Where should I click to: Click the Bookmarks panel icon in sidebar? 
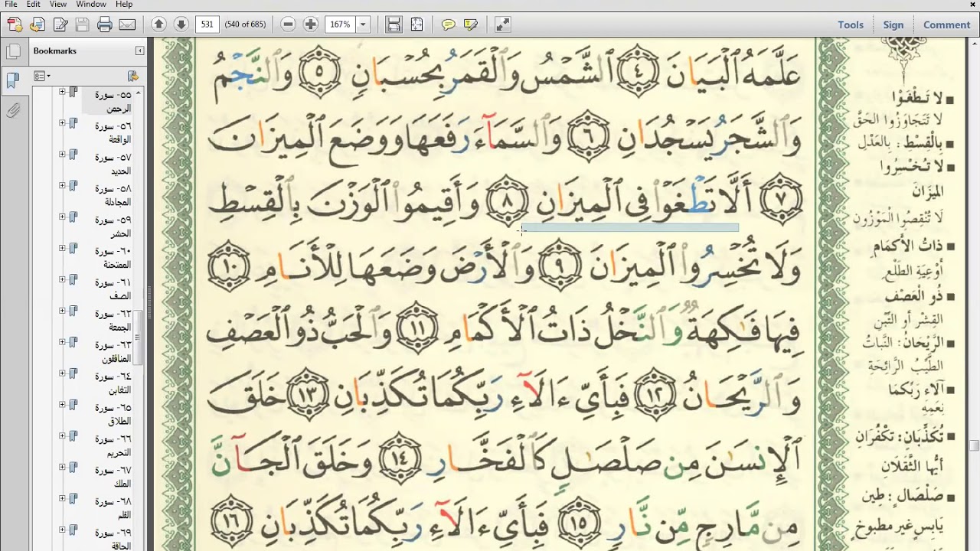tap(13, 80)
